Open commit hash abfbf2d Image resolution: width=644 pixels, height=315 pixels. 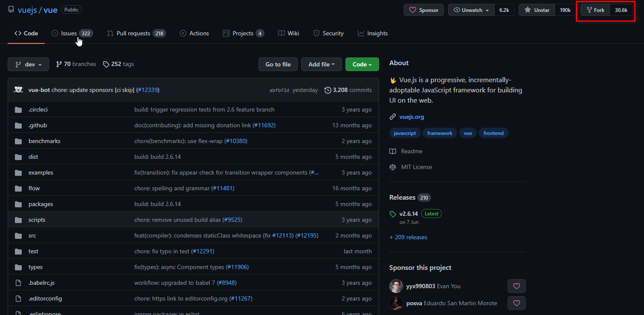pos(279,90)
